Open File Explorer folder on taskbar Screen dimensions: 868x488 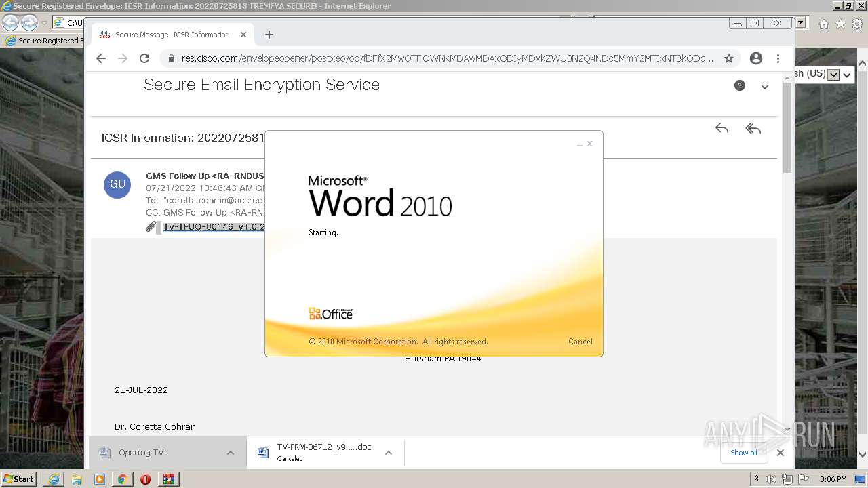[x=77, y=479]
